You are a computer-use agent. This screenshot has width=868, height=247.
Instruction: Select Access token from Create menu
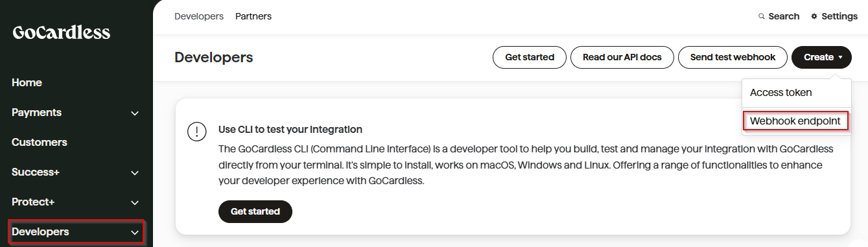781,93
